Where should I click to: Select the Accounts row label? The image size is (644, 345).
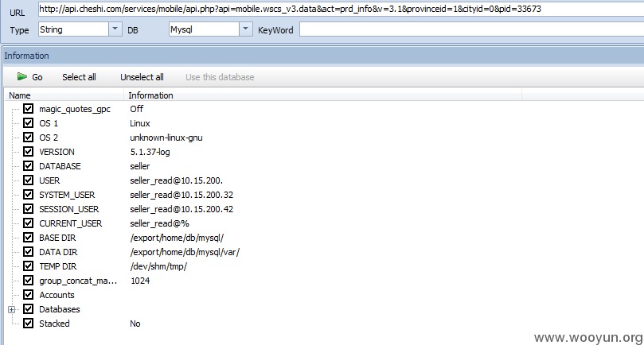tap(57, 295)
